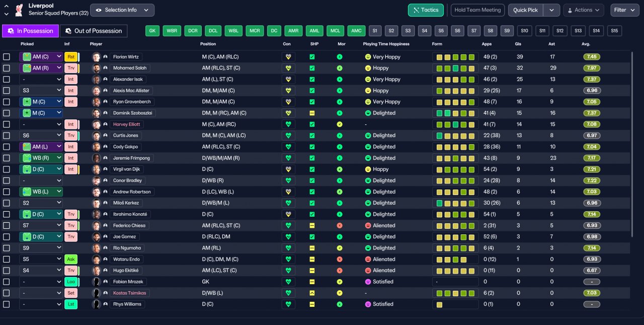Tick the checkbox for Virgil van Dijk

(x=7, y=169)
